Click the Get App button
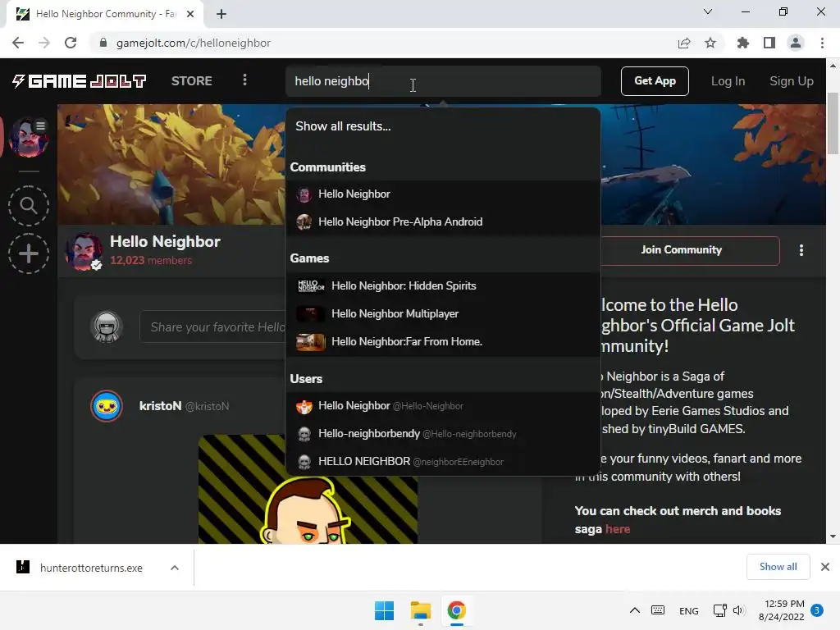 (655, 81)
